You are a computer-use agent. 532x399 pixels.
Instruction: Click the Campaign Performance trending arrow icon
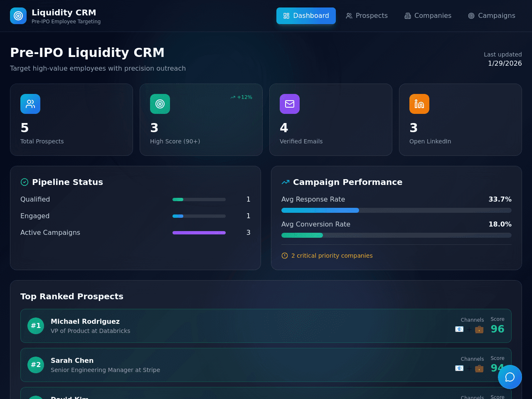tap(286, 182)
